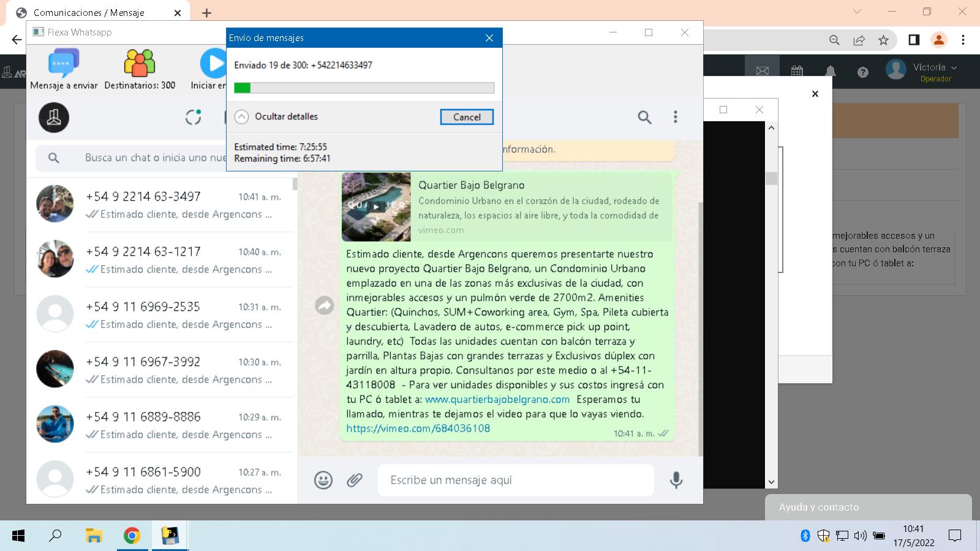Image resolution: width=980 pixels, height=551 pixels.
Task: Open the mail envelope icon in top bar
Action: tap(763, 71)
